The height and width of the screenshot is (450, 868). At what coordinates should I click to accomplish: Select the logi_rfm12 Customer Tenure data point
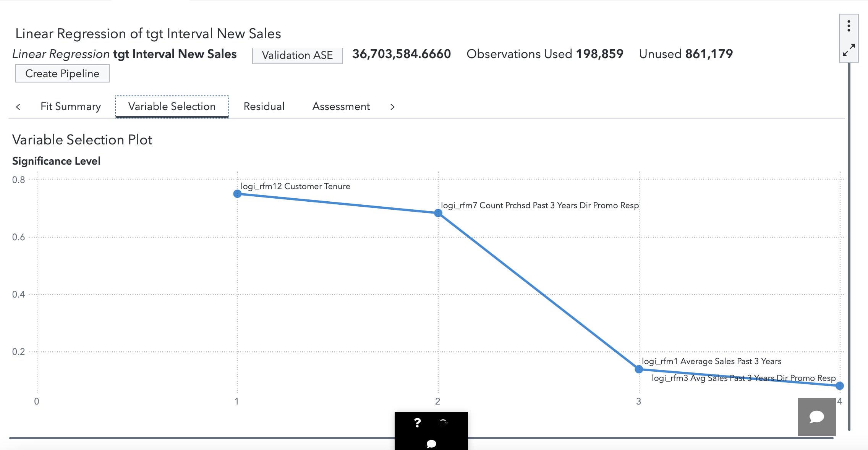coord(237,194)
